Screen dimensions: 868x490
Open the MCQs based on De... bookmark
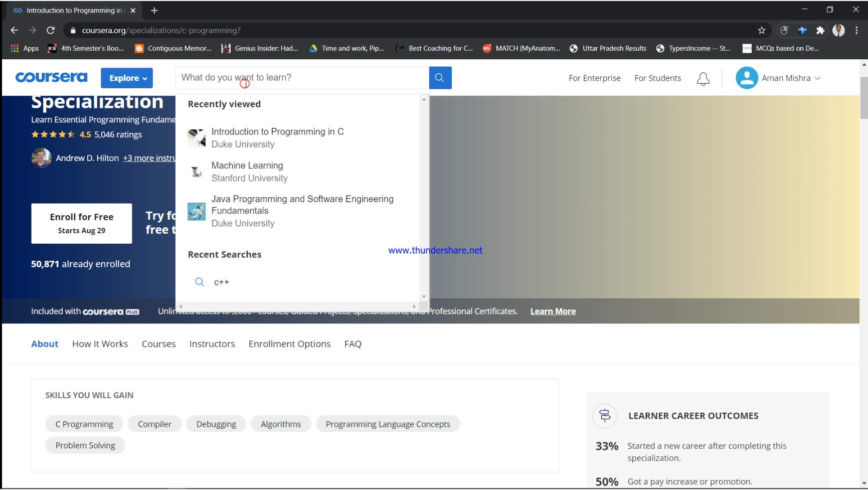pyautogui.click(x=781, y=48)
